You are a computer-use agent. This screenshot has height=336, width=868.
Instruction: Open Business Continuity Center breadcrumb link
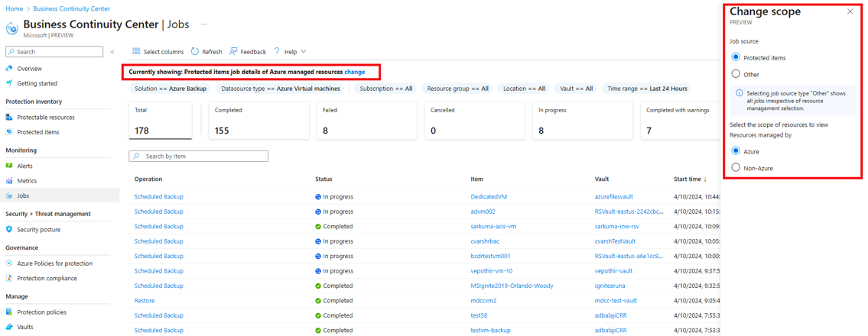coord(71,9)
